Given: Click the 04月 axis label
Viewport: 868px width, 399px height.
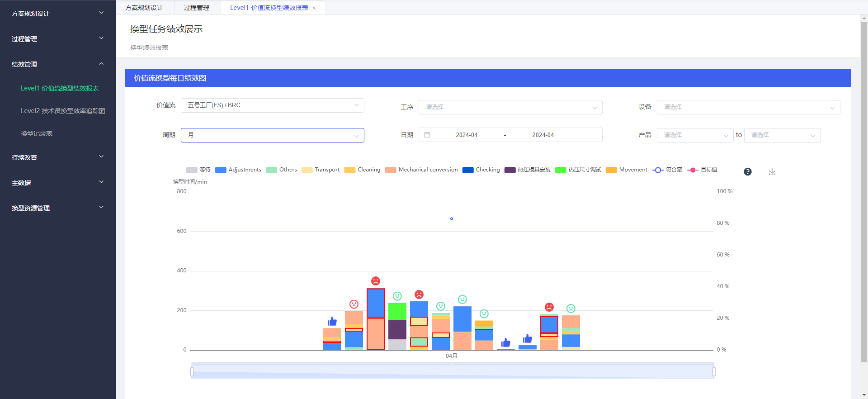Looking at the screenshot, I should pyautogui.click(x=452, y=356).
